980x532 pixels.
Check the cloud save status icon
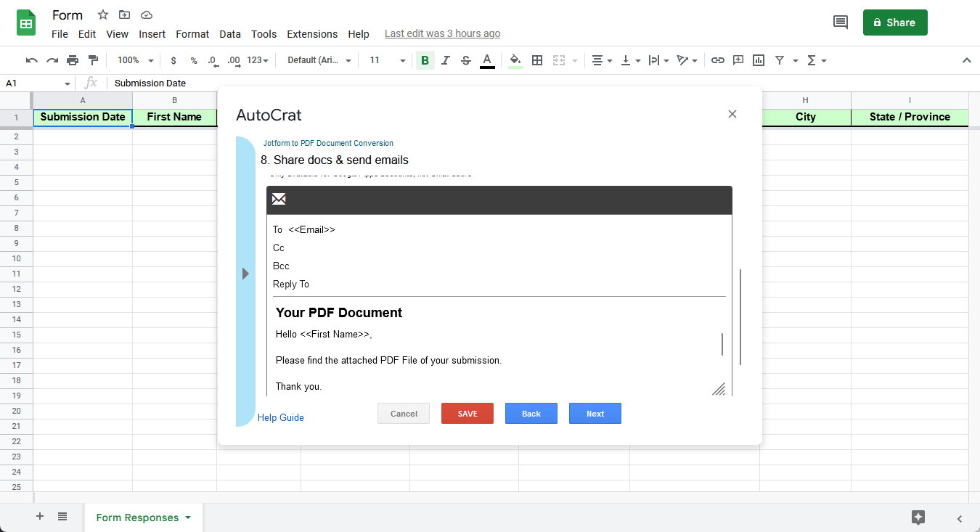click(147, 15)
